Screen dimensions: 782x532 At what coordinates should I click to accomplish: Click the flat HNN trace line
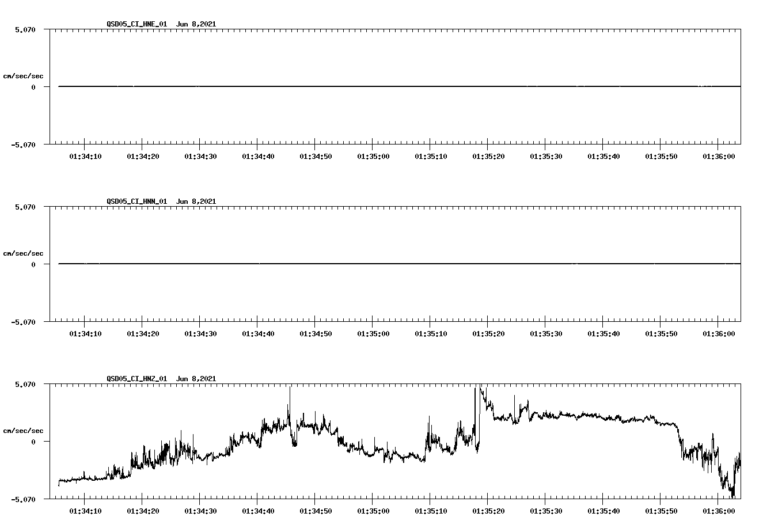(400, 264)
